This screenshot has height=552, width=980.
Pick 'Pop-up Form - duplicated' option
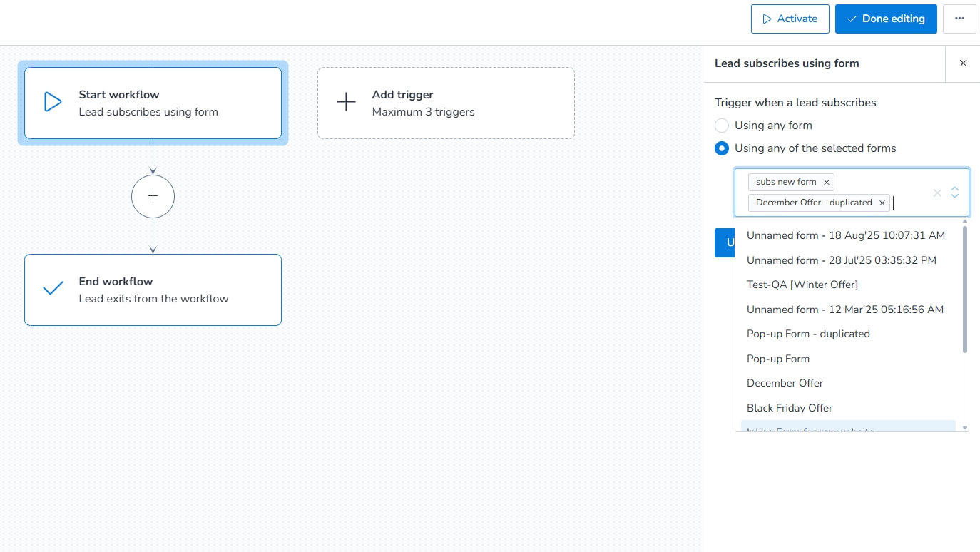click(x=808, y=334)
